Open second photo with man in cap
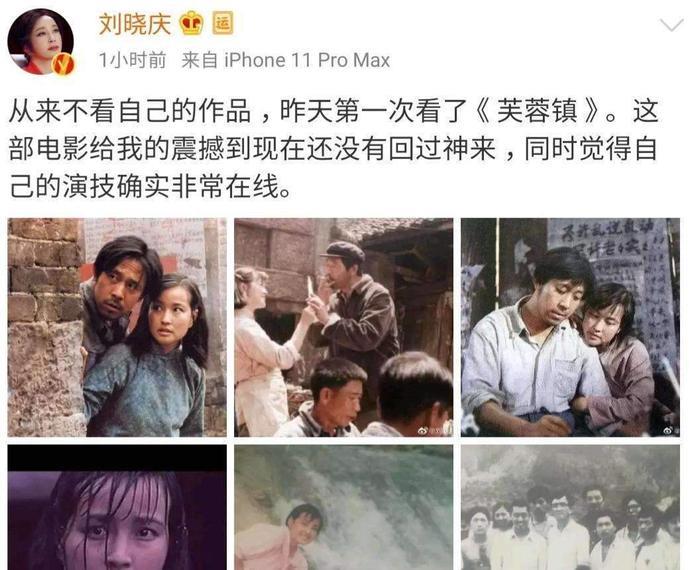700x570 pixels. point(344,327)
